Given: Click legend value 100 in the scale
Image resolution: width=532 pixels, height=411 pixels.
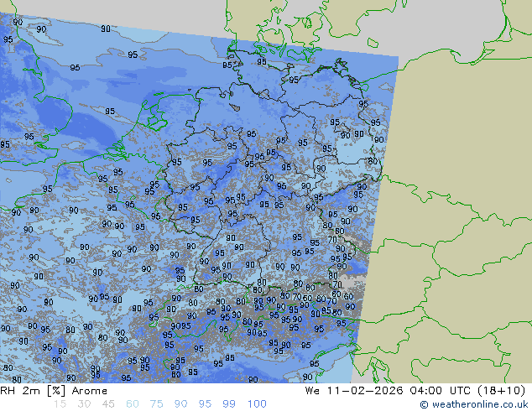Looking at the screenshot, I should click(257, 404).
